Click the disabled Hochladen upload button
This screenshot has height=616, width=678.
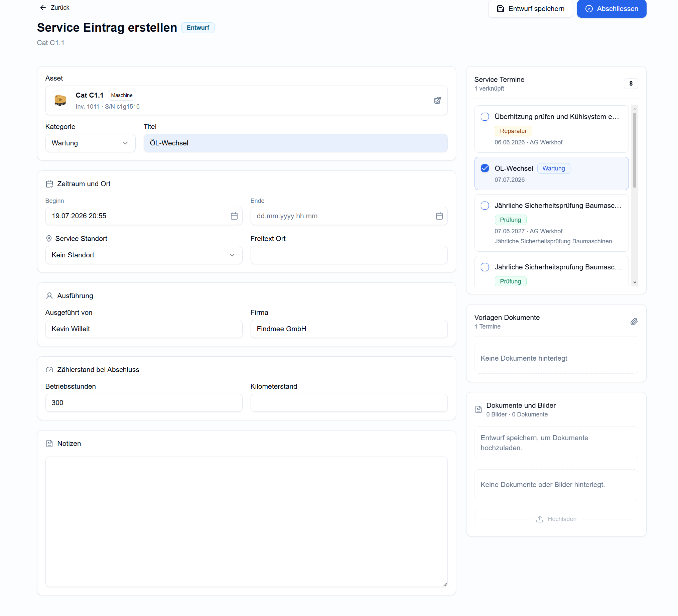(x=556, y=519)
